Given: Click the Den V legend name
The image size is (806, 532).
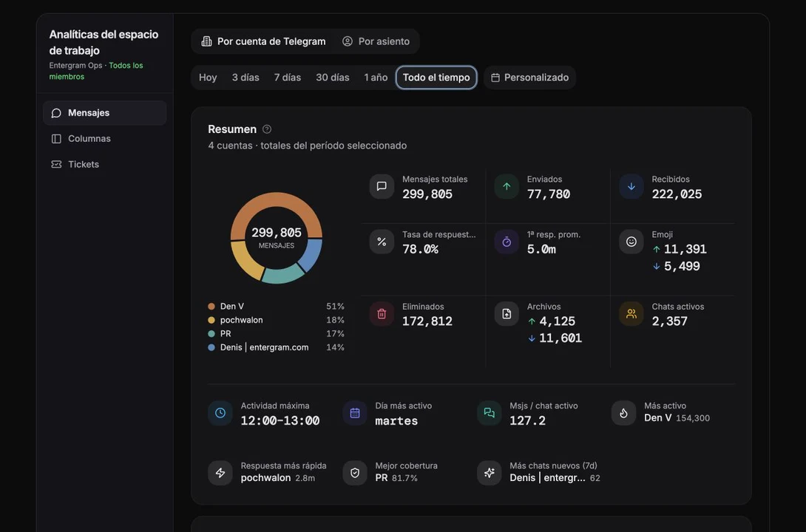Looking at the screenshot, I should pos(232,307).
